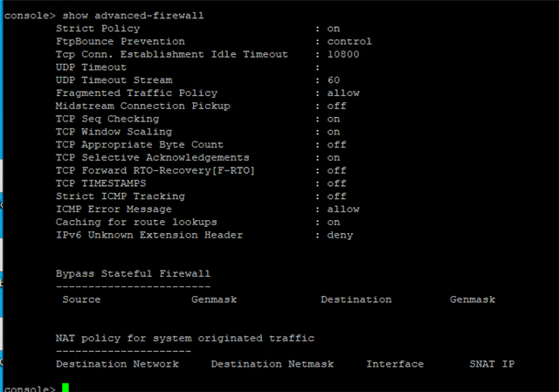Viewport: 559px width, 392px height.
Task: Click the 'NAT policy for system originated traffic' heading
Action: point(184,338)
